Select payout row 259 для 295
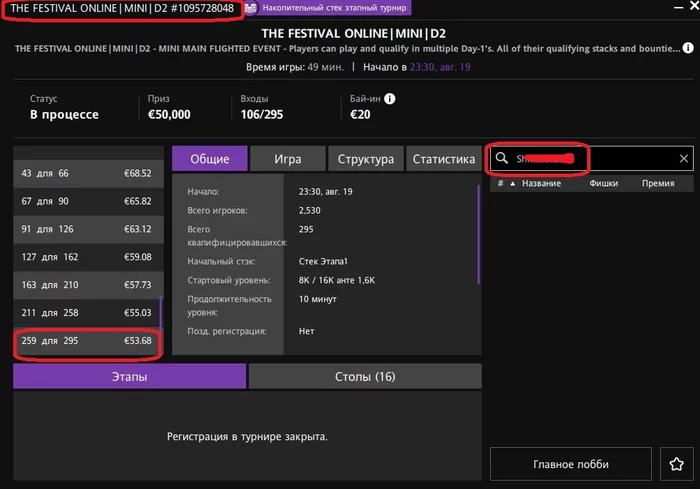 click(x=86, y=341)
